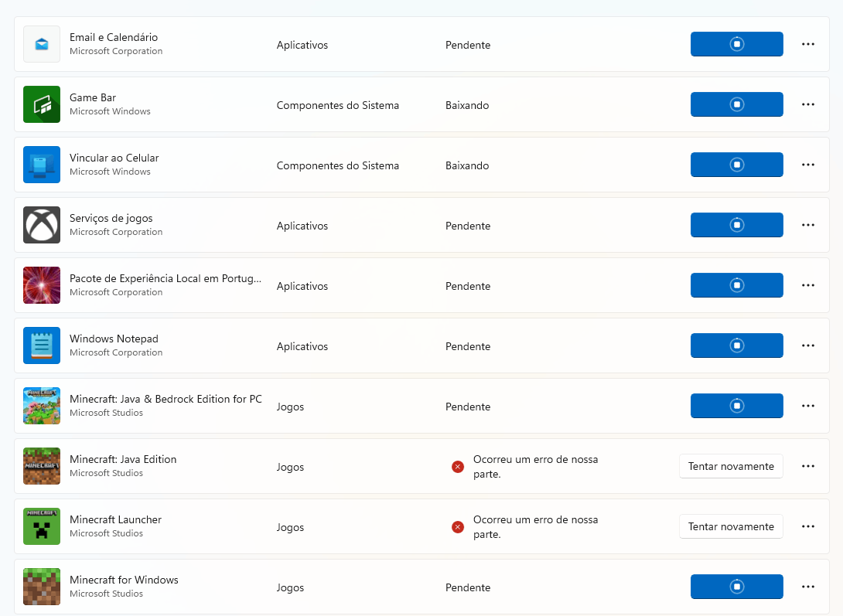
Task: Select the Pacote de Experiência Local em Portug... title
Action: [165, 278]
